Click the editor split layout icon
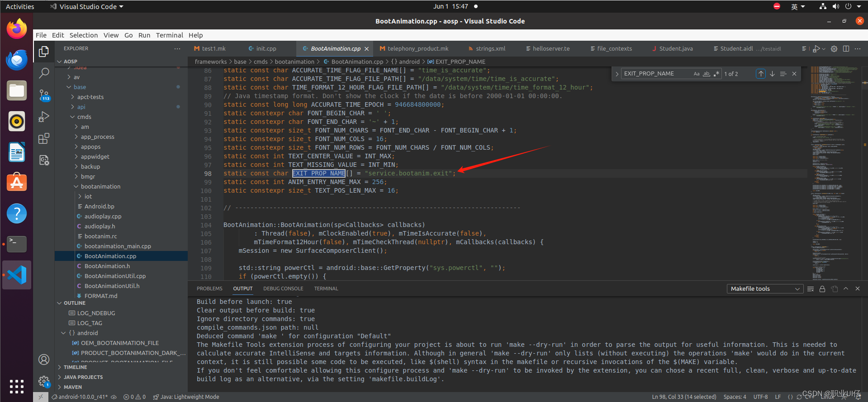868x402 pixels. pos(846,48)
